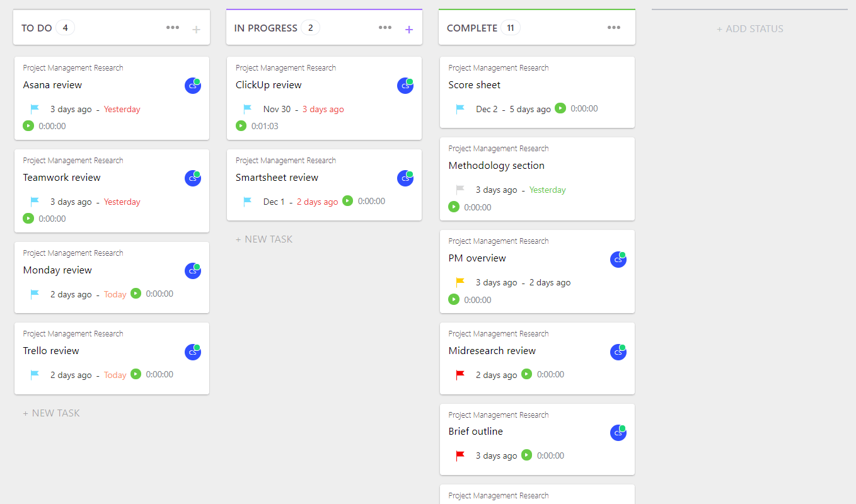Click + ADD STATUS to create a new column
Viewport: 856px width, 504px height.
(x=750, y=28)
